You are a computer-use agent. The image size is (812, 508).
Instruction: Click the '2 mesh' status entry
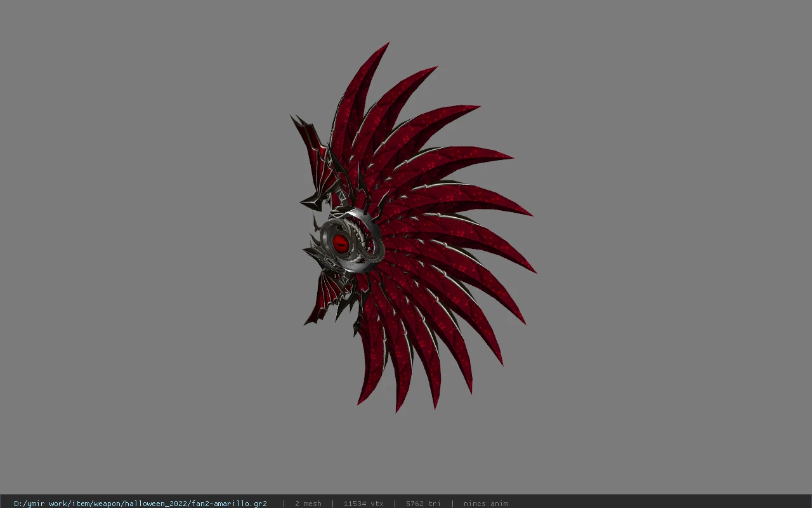click(308, 504)
